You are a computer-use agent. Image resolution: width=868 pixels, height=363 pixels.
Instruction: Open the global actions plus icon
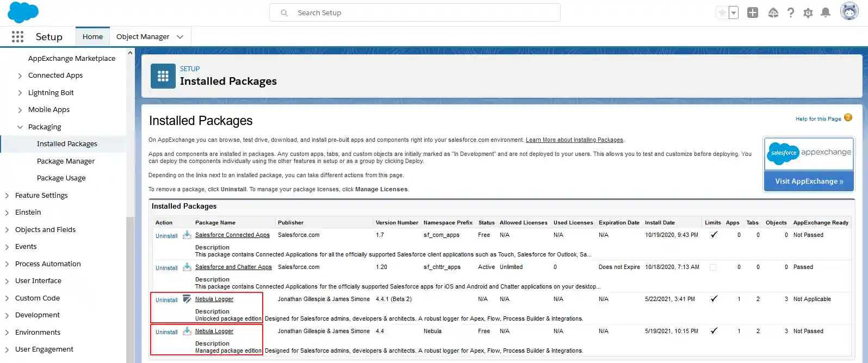[752, 12]
